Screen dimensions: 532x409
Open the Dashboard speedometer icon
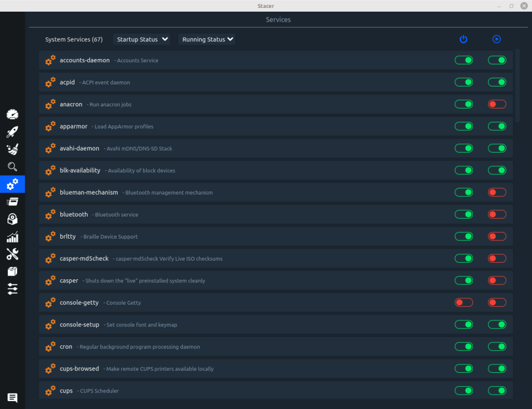[x=12, y=114]
